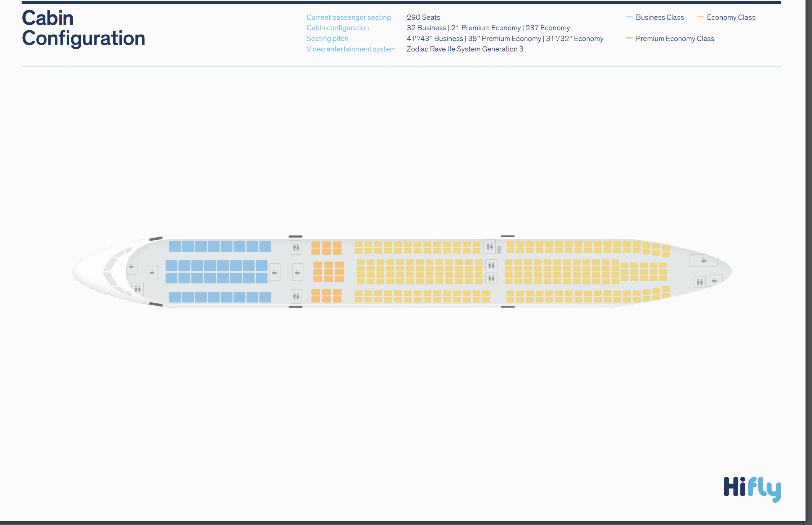Click the 'Business Class' legend label

point(660,17)
